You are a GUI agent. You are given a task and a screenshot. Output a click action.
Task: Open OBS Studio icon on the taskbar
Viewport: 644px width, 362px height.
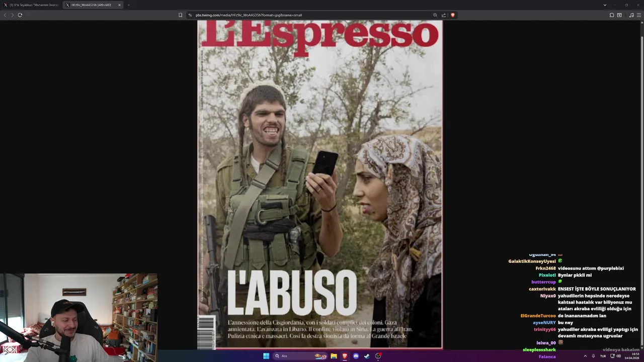point(378,356)
